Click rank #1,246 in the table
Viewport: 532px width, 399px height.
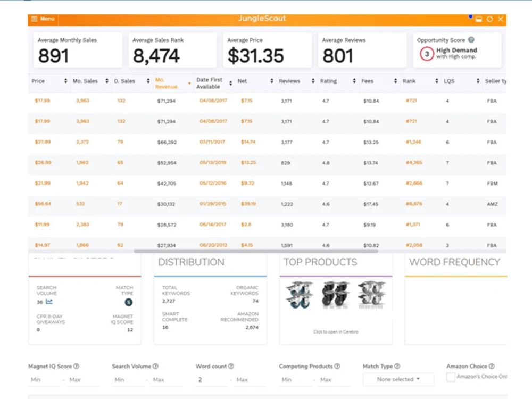coord(413,142)
